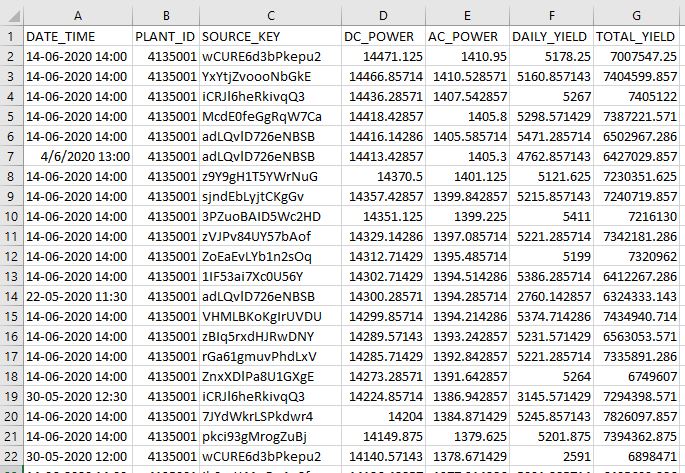Select column A header
This screenshot has height=473, width=685.
coord(77,12)
